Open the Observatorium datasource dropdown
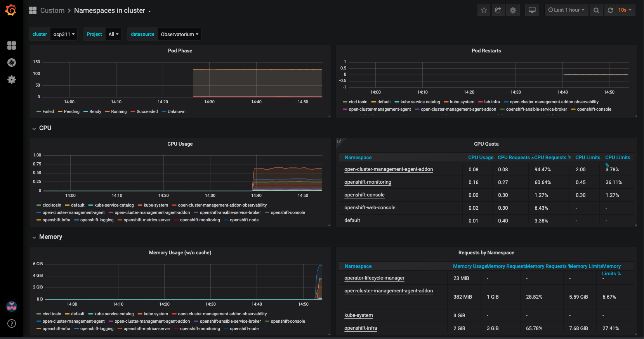Viewport: 644px width, 339px height. (x=179, y=34)
